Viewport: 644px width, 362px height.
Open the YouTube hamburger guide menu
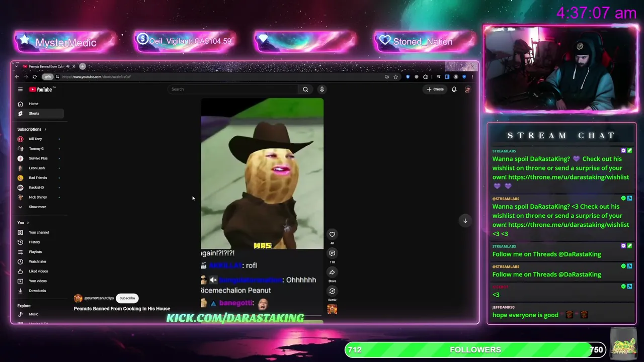point(20,89)
